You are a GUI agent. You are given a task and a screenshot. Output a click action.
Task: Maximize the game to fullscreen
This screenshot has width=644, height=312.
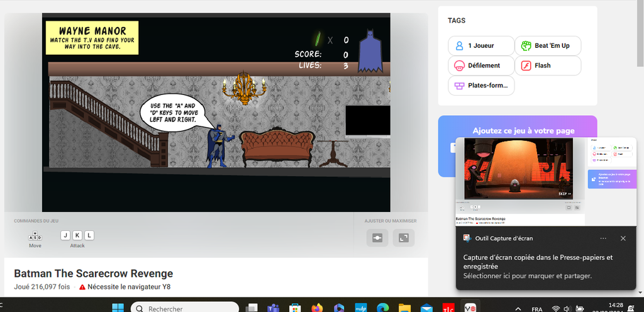pos(403,238)
